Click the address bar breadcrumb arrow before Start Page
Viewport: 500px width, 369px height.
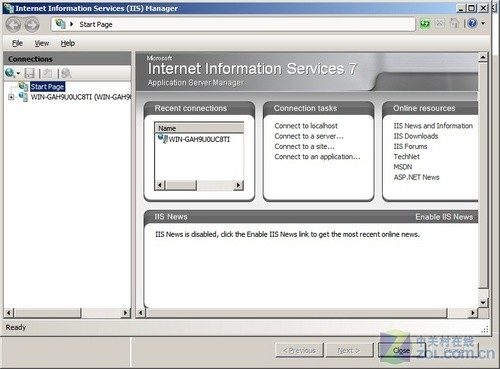pos(71,24)
